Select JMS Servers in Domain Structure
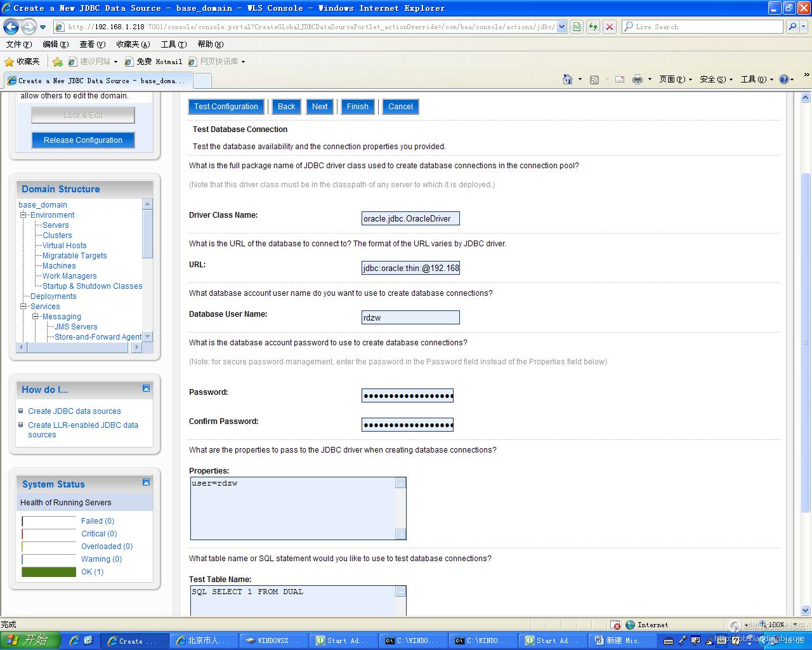The height and width of the screenshot is (650, 812). (x=75, y=327)
